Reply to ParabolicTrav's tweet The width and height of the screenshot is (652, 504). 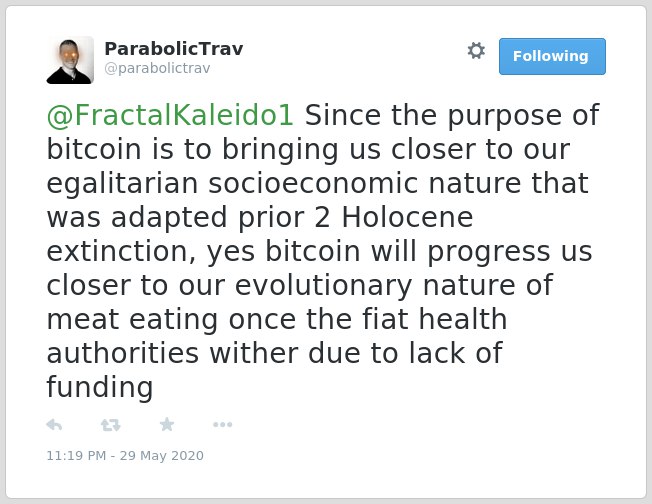54,425
